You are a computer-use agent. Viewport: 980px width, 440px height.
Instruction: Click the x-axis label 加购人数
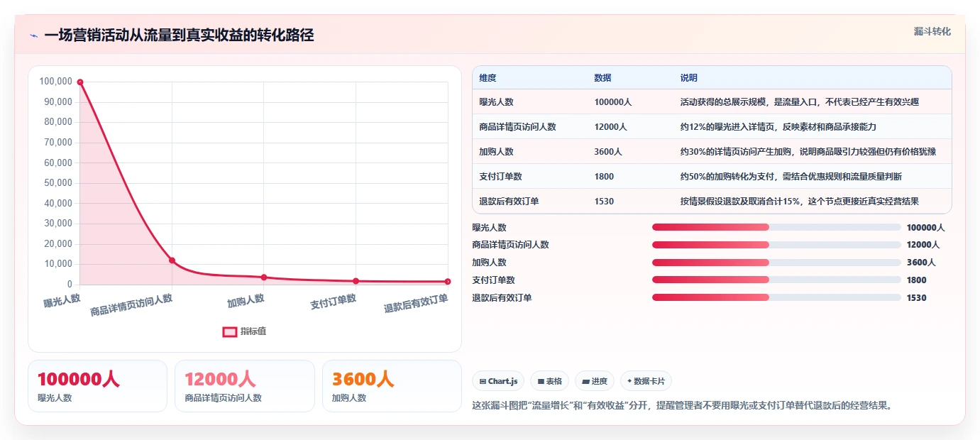pyautogui.click(x=246, y=301)
